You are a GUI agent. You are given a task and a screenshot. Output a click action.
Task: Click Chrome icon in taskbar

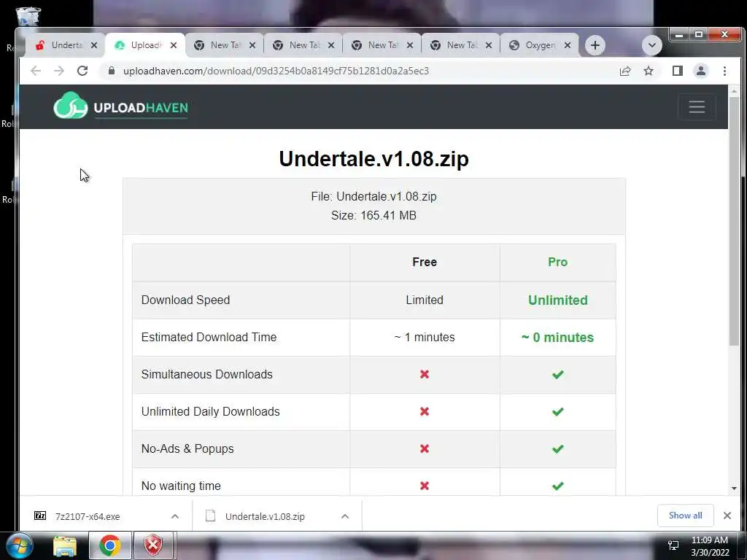[109, 545]
